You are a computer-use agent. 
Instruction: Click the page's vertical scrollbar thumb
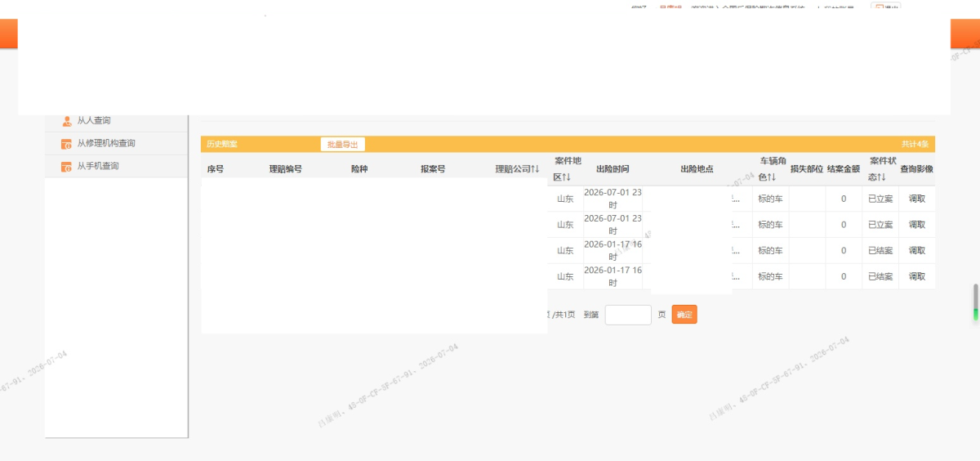point(975,302)
